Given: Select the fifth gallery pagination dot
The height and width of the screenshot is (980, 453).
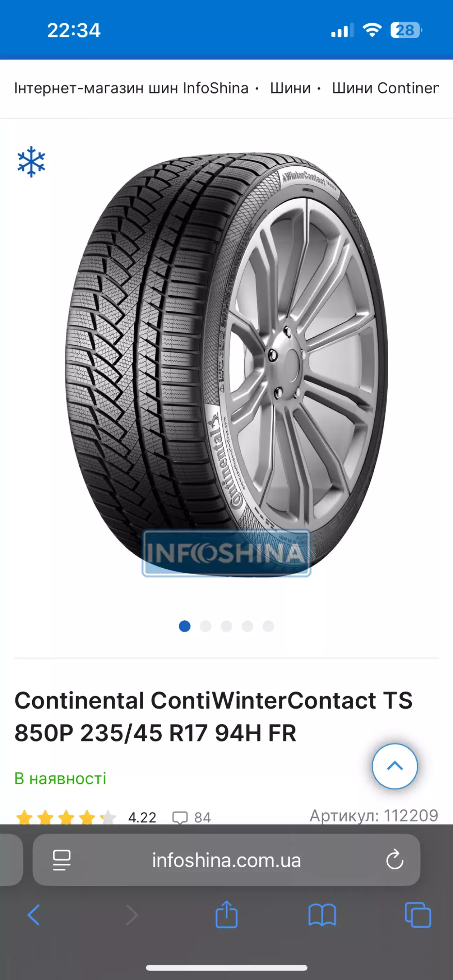Looking at the screenshot, I should pos(268,626).
